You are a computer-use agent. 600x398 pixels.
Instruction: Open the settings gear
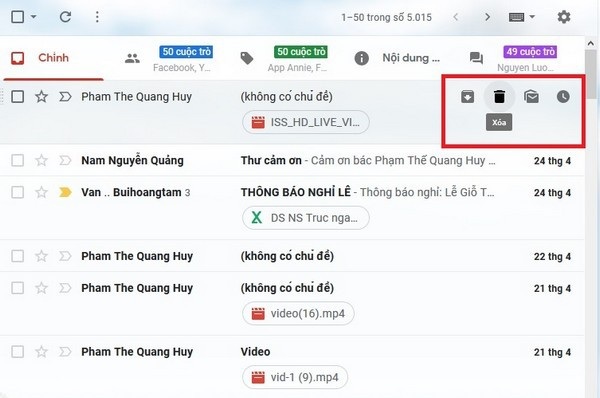tap(564, 17)
